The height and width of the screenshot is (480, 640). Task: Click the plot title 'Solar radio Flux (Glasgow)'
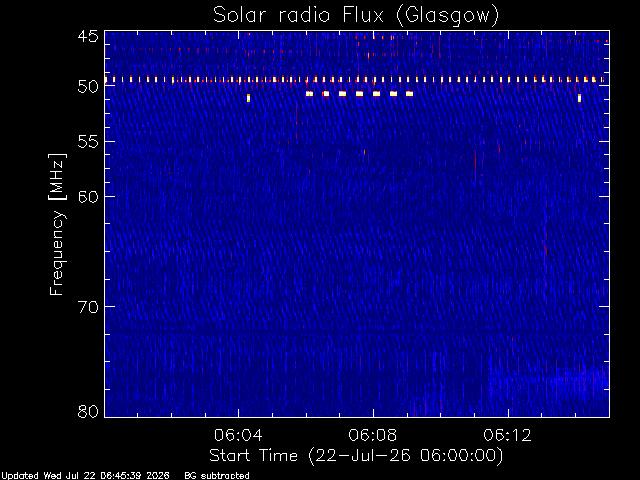[x=356, y=16]
